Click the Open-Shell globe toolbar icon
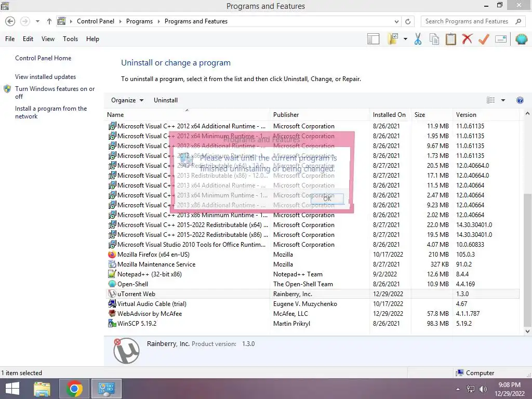This screenshot has width=532, height=399. click(x=521, y=39)
